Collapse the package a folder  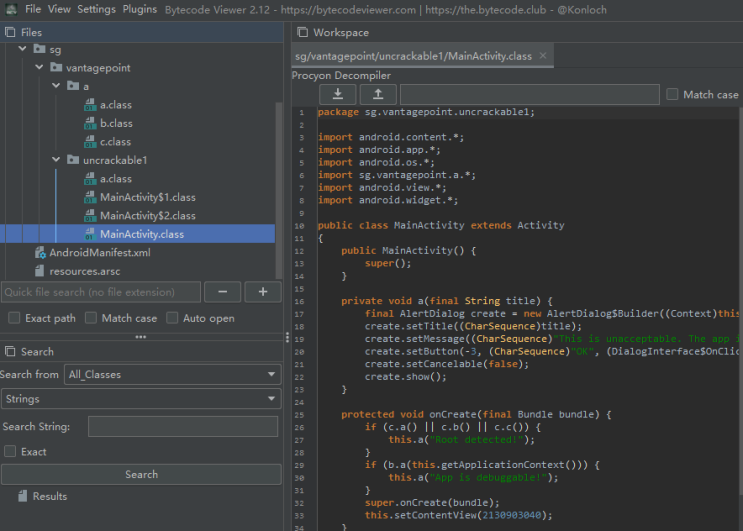pos(56,86)
